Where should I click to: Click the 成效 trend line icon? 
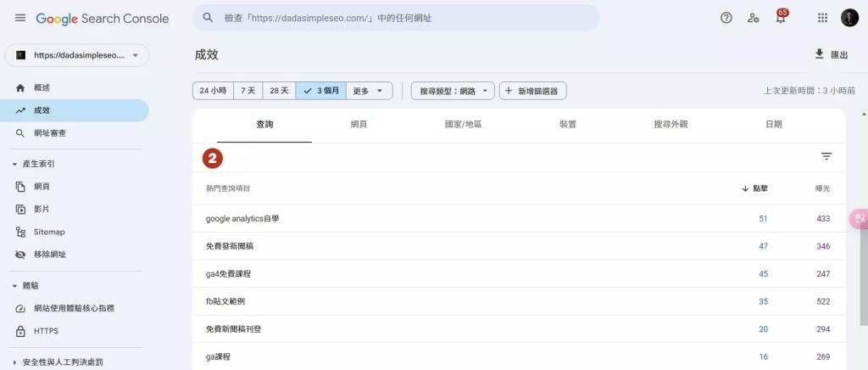click(20, 110)
